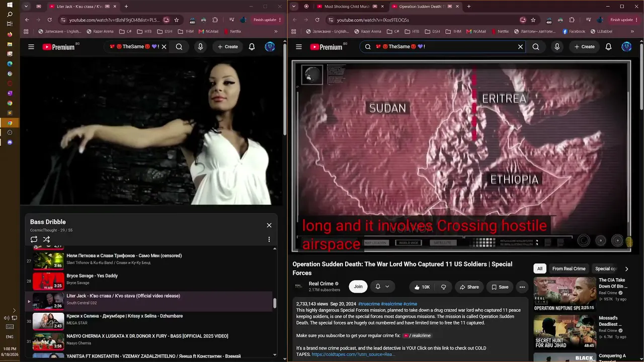
Task: Open Windows search on the taskbar
Action: 10,15
